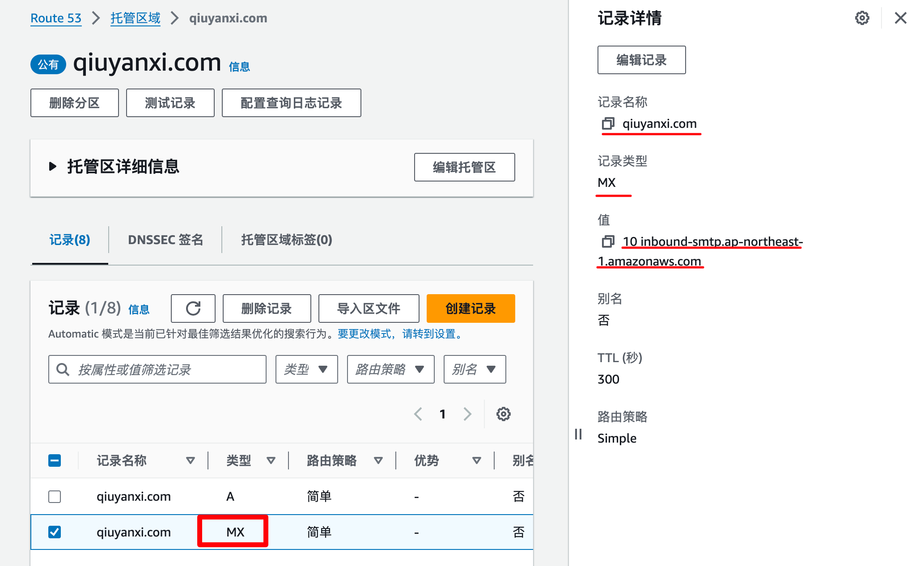Image resolution: width=924 pixels, height=566 pixels.
Task: Go to Route 53 breadcrumb
Action: click(x=56, y=18)
